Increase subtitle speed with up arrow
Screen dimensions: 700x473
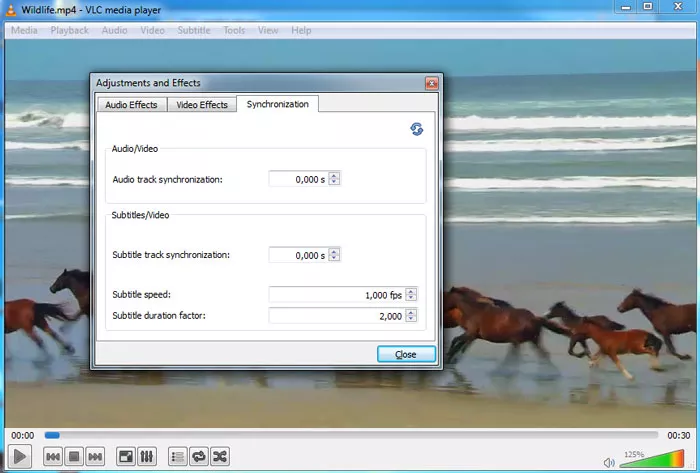click(x=411, y=291)
